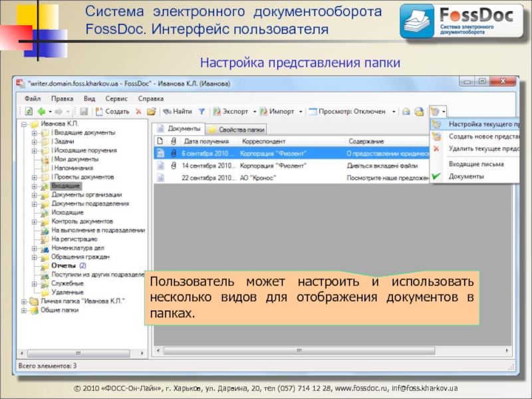Click the folder view settings toolbar icon

[x=435, y=111]
